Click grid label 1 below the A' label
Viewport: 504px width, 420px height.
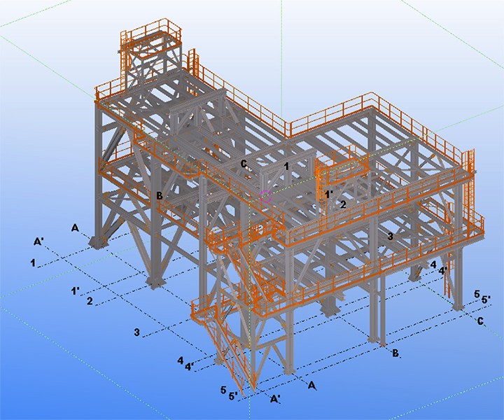(33, 262)
